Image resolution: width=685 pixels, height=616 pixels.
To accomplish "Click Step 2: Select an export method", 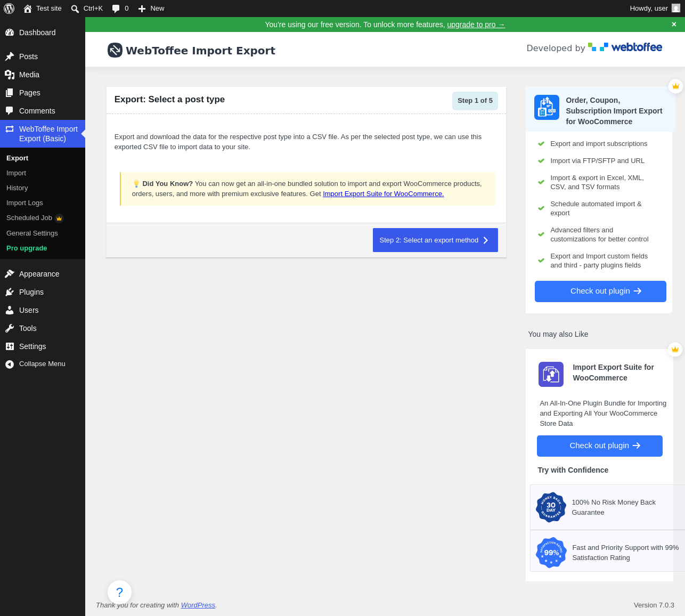I will pyautogui.click(x=435, y=240).
